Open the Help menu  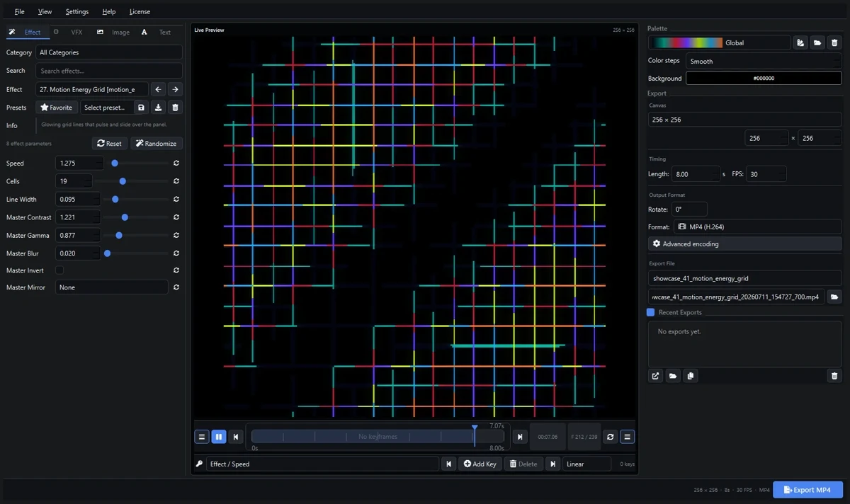(108, 11)
